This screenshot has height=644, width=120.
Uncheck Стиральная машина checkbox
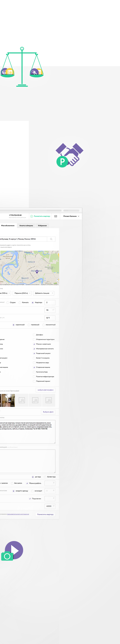[x=34, y=367]
